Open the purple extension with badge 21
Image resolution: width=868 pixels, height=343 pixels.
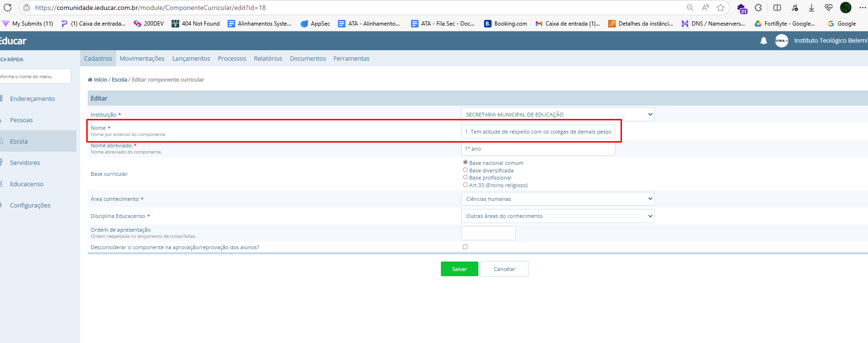[x=742, y=8]
